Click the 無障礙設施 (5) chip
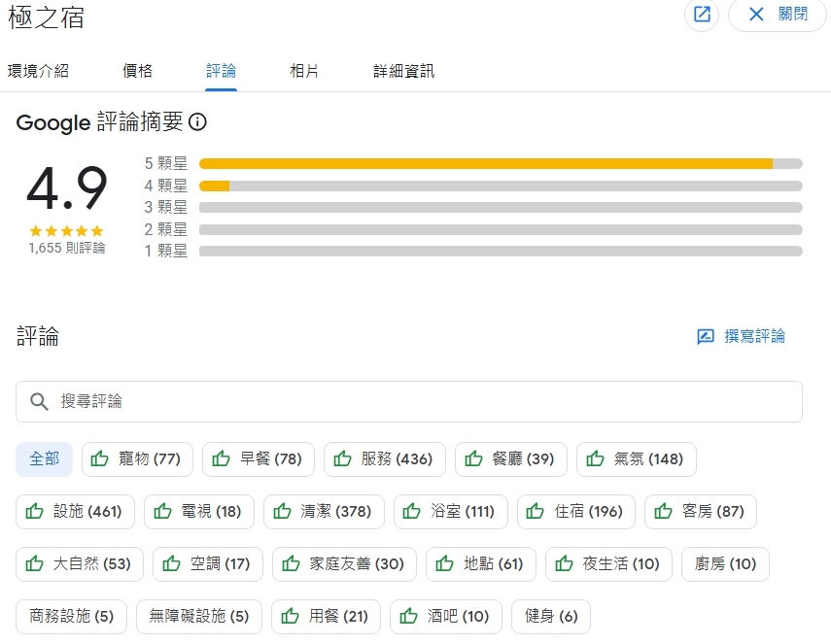Screen dimensions: 831x644 click(198, 616)
